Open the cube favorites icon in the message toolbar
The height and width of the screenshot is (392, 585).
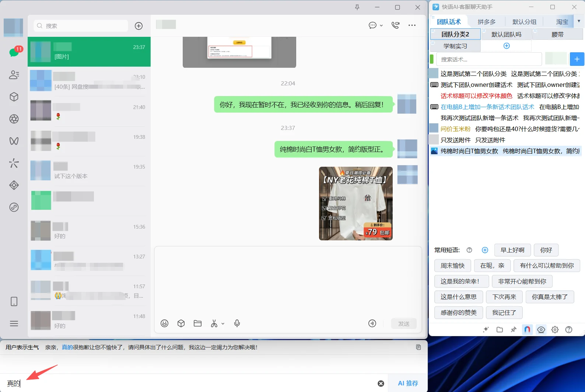tap(181, 324)
